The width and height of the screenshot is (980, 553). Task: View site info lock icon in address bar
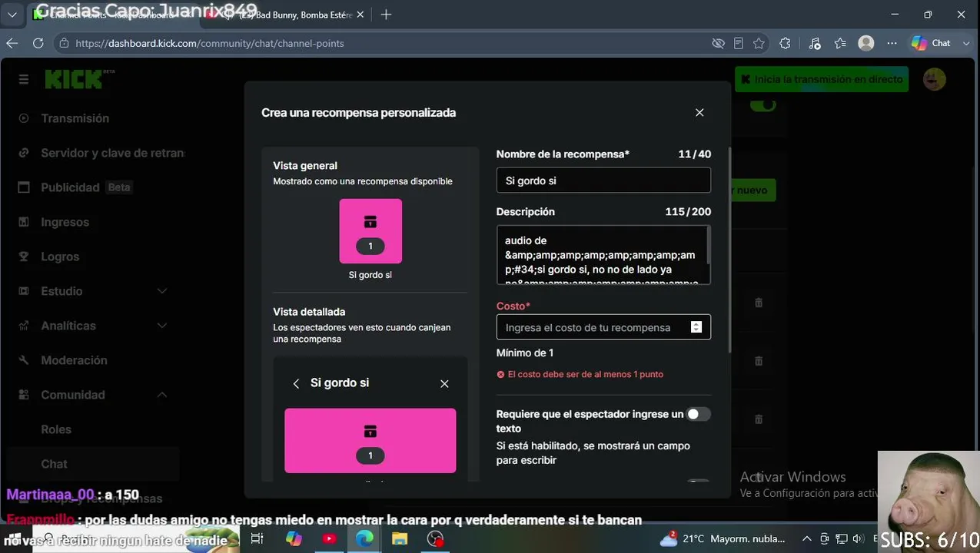[x=64, y=43]
